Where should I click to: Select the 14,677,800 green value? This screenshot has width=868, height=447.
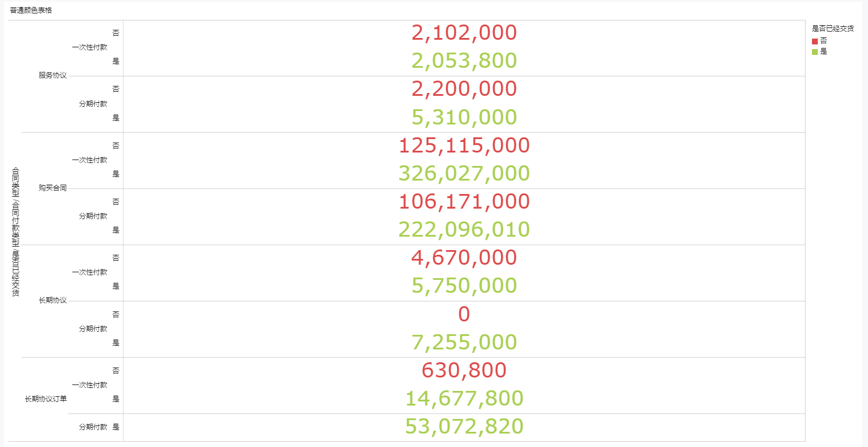coord(464,399)
